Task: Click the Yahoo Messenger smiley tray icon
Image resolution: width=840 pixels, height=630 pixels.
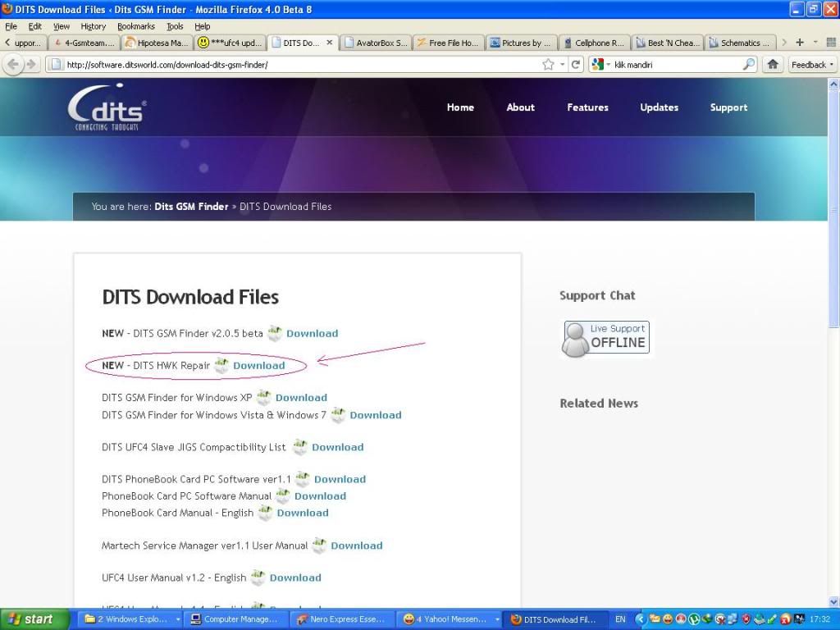Action: coord(668,619)
